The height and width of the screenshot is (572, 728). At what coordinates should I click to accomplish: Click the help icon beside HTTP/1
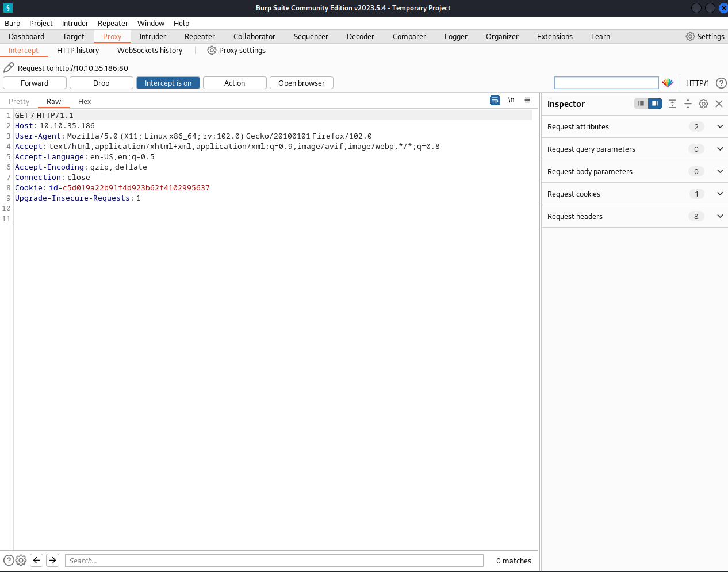click(721, 83)
